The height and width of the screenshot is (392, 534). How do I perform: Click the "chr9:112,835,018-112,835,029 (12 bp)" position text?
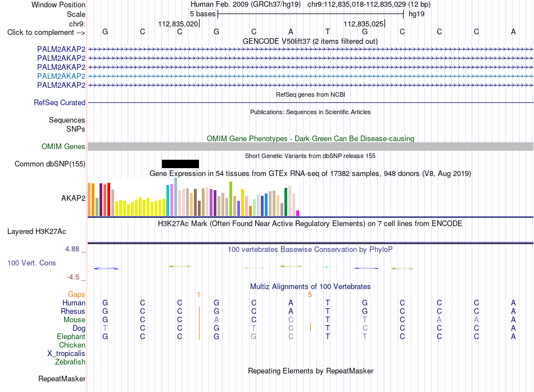(x=369, y=4)
